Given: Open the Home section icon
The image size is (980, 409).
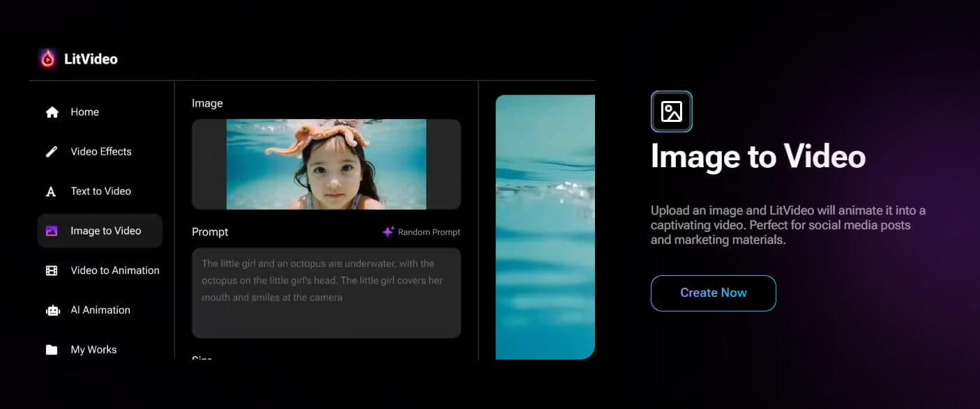Looking at the screenshot, I should tap(53, 111).
